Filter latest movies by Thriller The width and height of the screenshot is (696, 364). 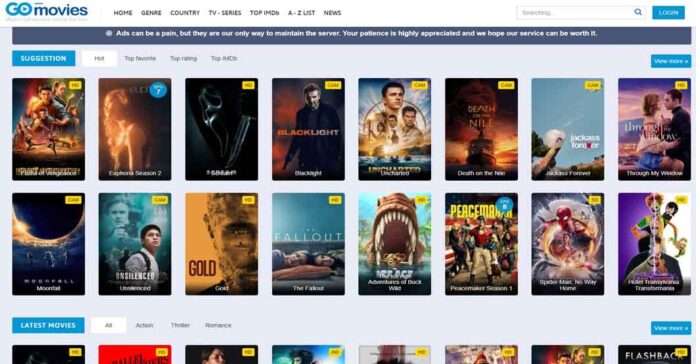click(x=180, y=325)
